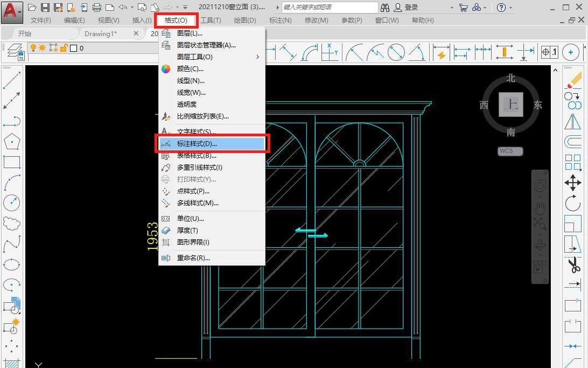The image size is (588, 368).
Task: Select the Revision Cloud tool
Action: 12,223
